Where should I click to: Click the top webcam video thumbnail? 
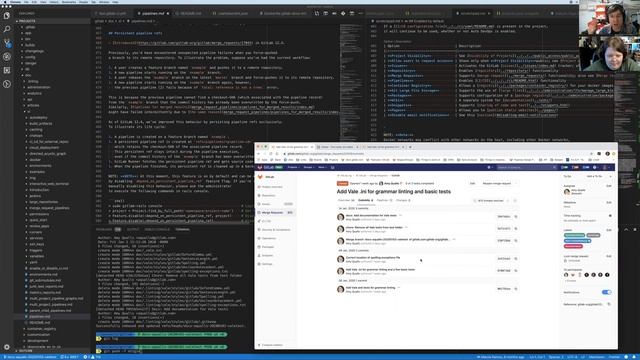(x=609, y=19)
